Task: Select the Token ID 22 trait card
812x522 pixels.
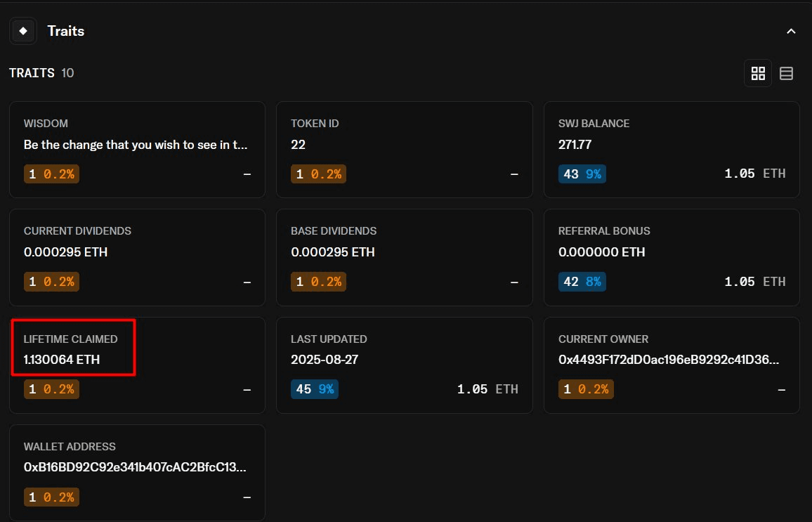Action: pyautogui.click(x=404, y=149)
